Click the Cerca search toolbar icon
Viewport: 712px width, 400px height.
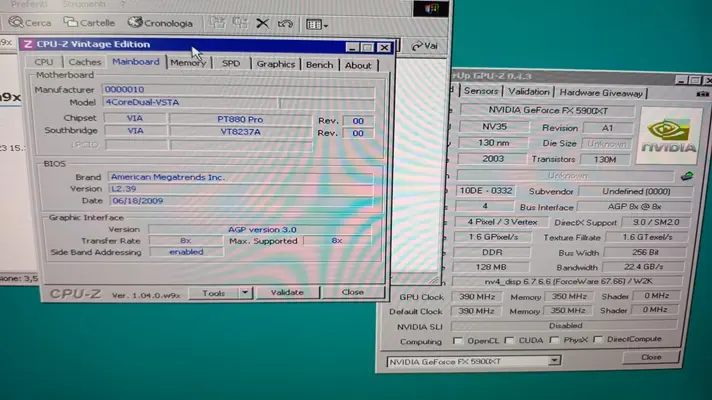[15, 22]
